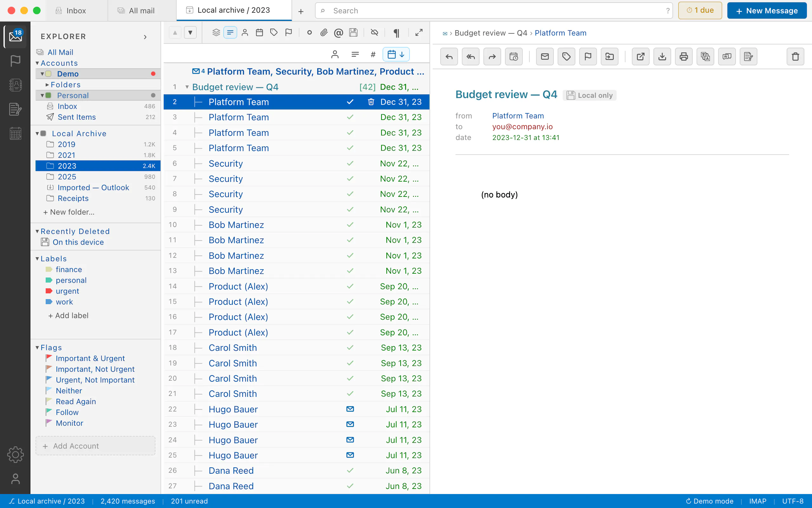Collapse the Labels section
This screenshot has height=508, width=812.
(37, 259)
